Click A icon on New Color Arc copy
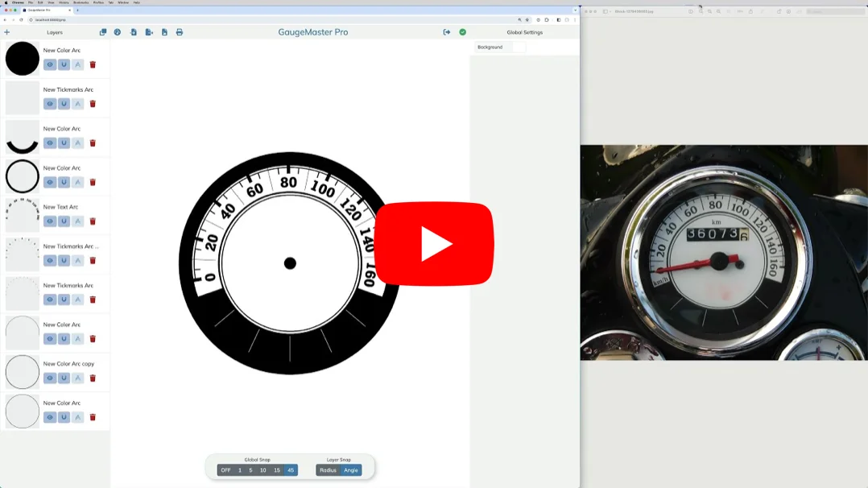Image resolution: width=868 pixels, height=488 pixels. pyautogui.click(x=78, y=378)
